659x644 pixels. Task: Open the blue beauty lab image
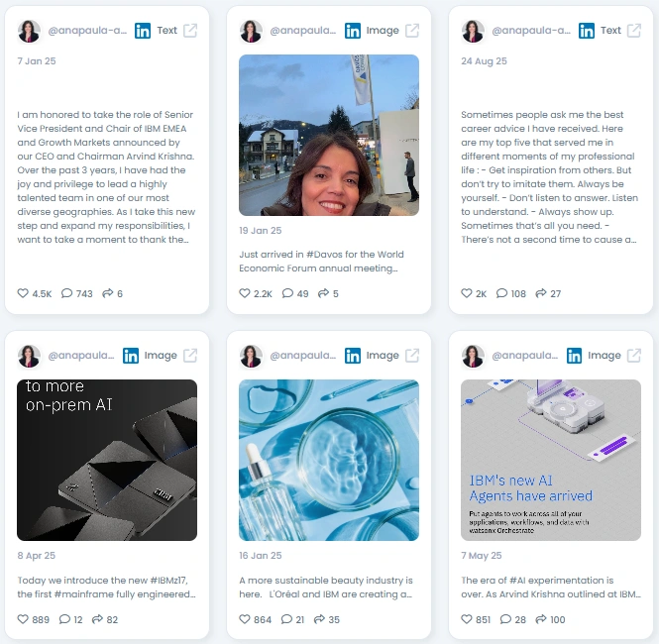click(329, 460)
